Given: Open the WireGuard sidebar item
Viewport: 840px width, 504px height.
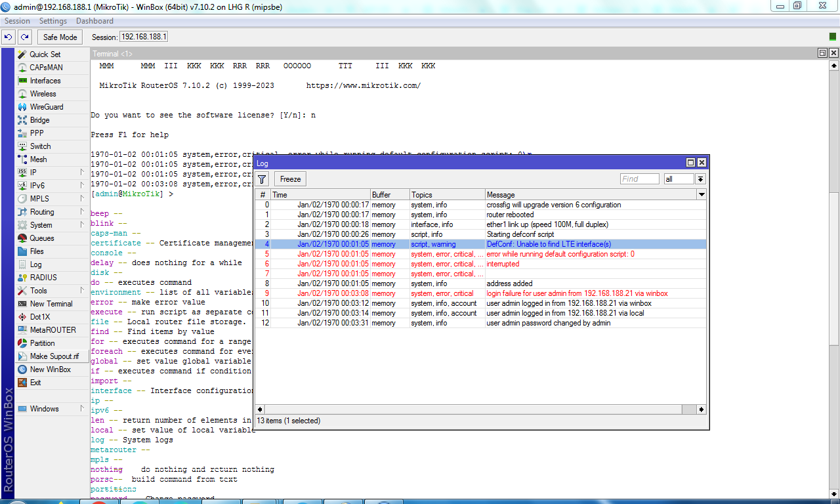Looking at the screenshot, I should pyautogui.click(x=46, y=107).
